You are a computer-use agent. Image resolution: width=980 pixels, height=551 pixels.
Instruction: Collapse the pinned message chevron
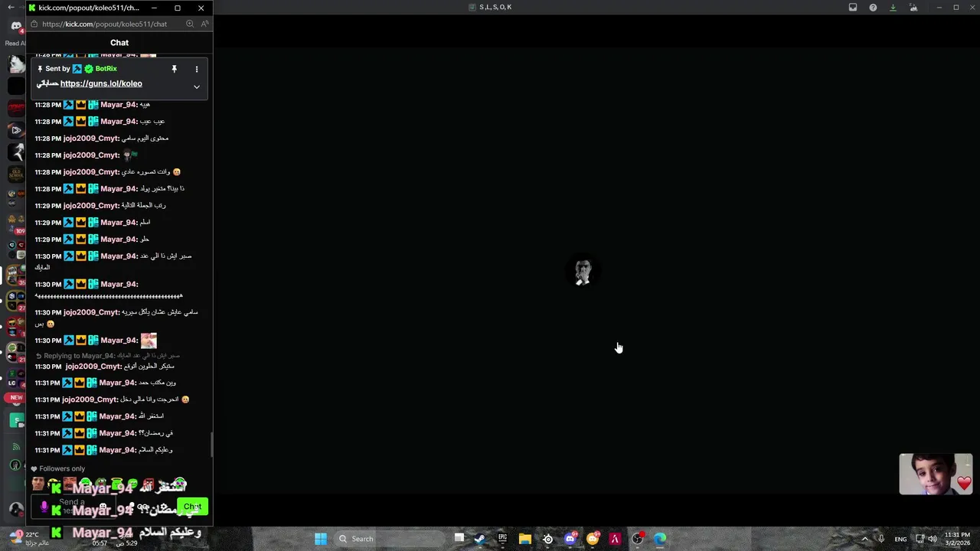tap(197, 86)
